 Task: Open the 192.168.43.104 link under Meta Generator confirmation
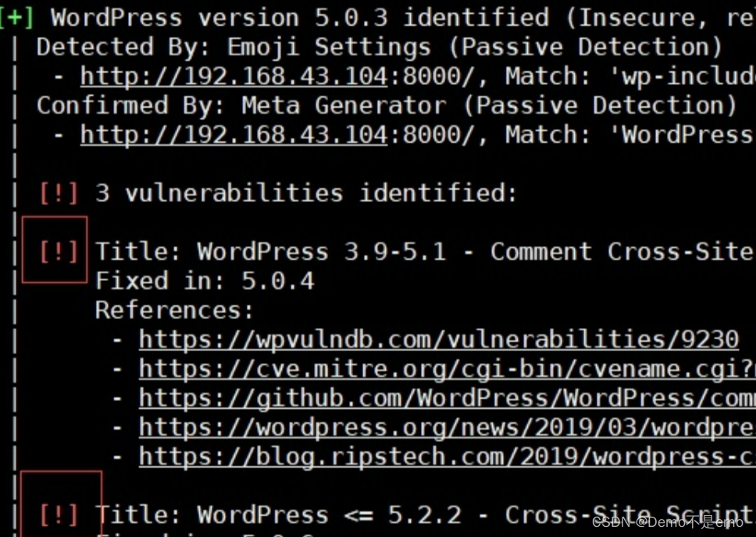pyautogui.click(x=234, y=135)
